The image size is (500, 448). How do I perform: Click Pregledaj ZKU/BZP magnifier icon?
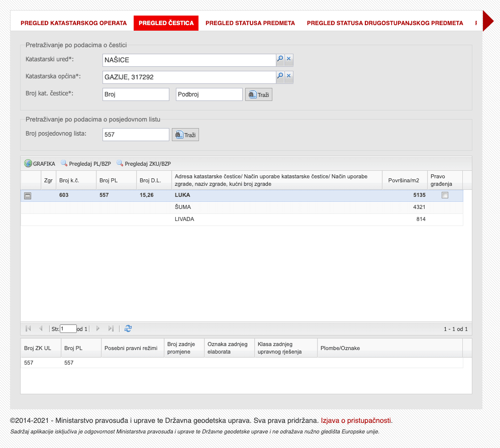(x=120, y=164)
